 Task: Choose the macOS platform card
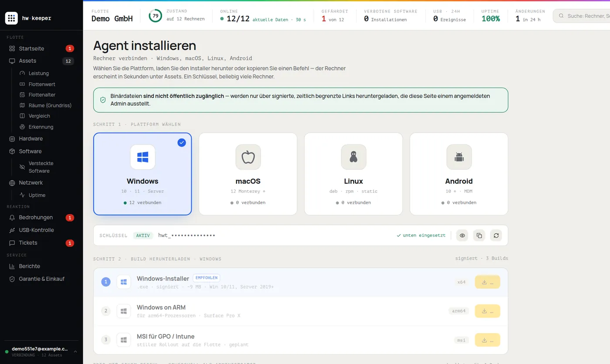[248, 174]
